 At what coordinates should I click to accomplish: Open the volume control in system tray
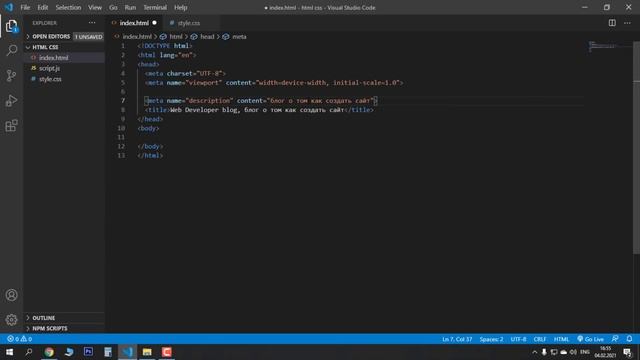[573, 352]
